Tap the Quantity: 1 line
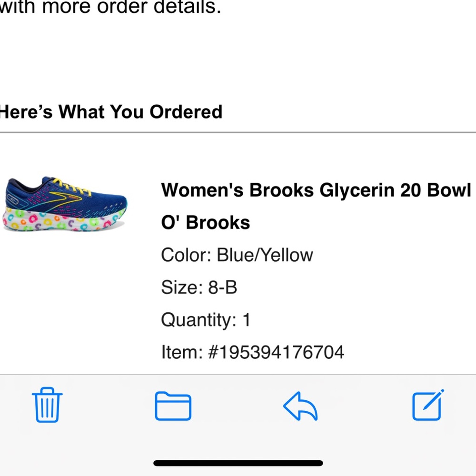The image size is (476, 476). (205, 320)
